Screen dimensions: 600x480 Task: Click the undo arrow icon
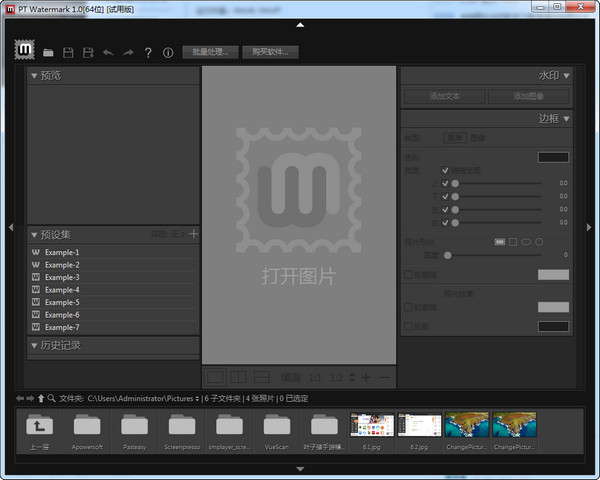point(108,52)
